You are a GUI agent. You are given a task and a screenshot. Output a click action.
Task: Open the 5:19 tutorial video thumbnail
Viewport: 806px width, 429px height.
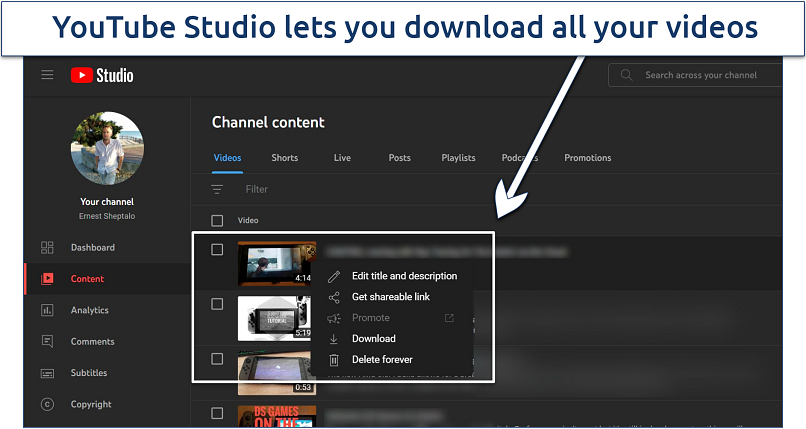click(x=274, y=318)
